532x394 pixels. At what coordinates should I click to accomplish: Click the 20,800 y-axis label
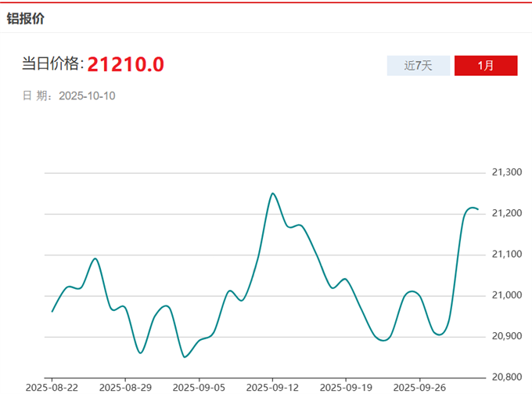[507, 377]
